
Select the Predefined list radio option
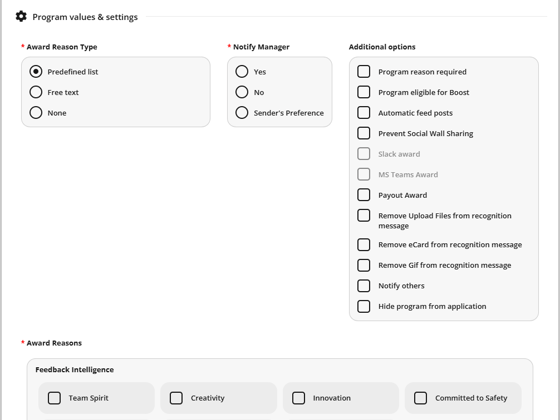pos(36,71)
